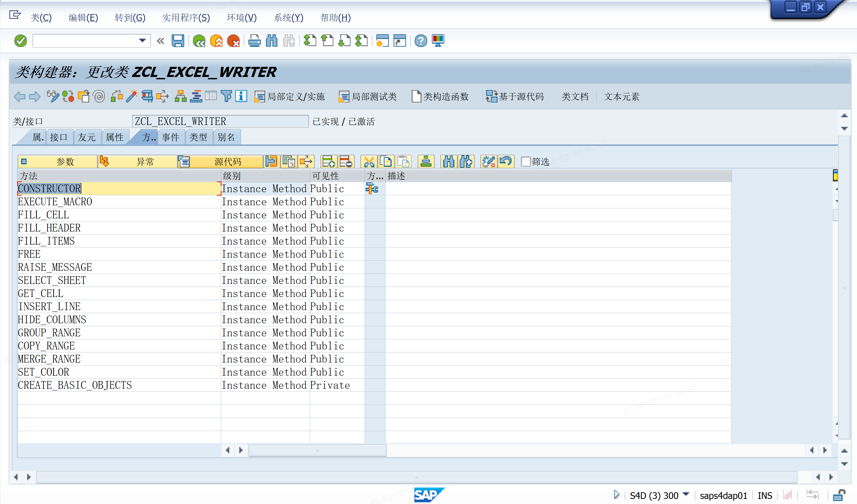
Task: Toggle Display/Change with the glasses-pencil icon
Action: tap(53, 96)
